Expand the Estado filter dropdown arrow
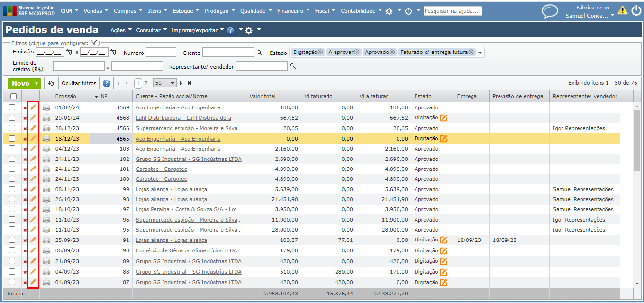The width and height of the screenshot is (644, 303). pos(480,53)
